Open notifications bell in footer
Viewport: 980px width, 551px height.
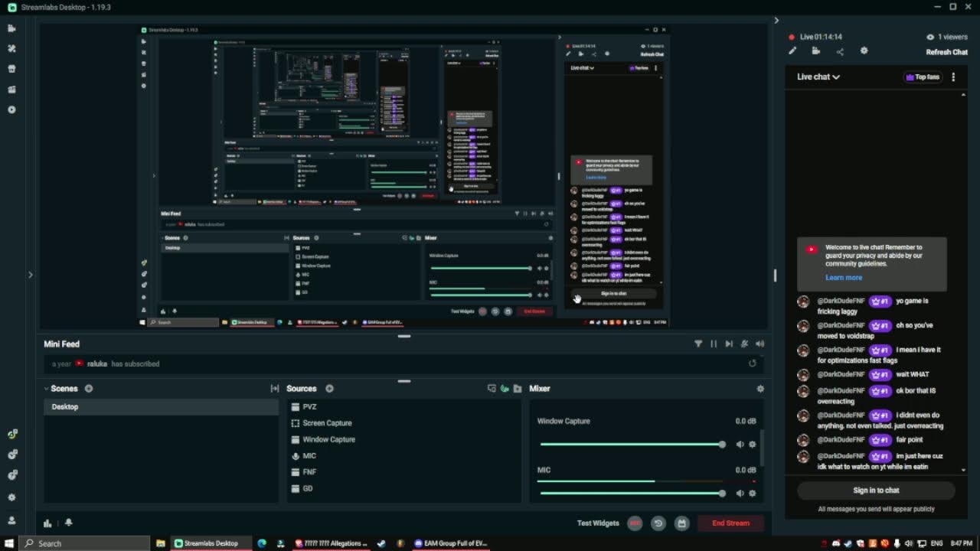click(68, 523)
